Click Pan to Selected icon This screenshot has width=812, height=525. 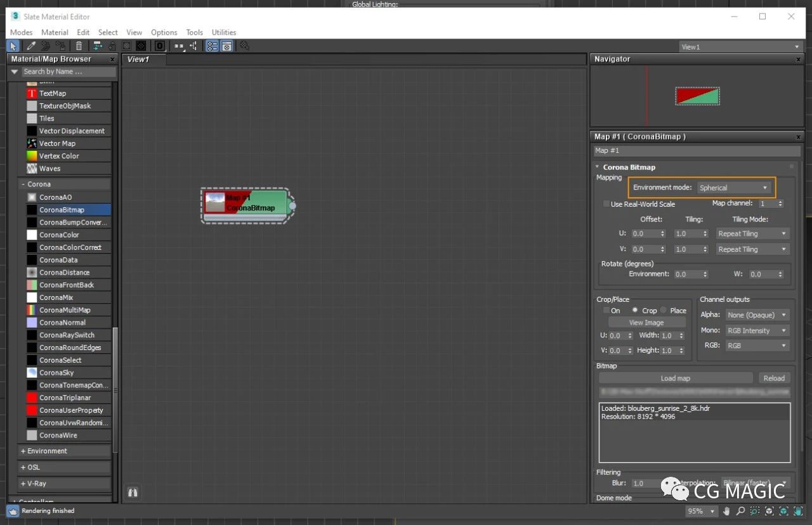coord(797,511)
